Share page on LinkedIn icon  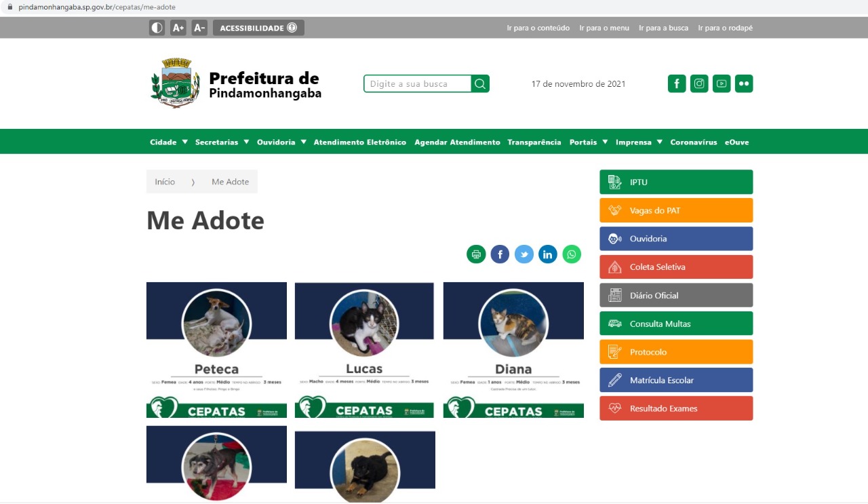(548, 254)
